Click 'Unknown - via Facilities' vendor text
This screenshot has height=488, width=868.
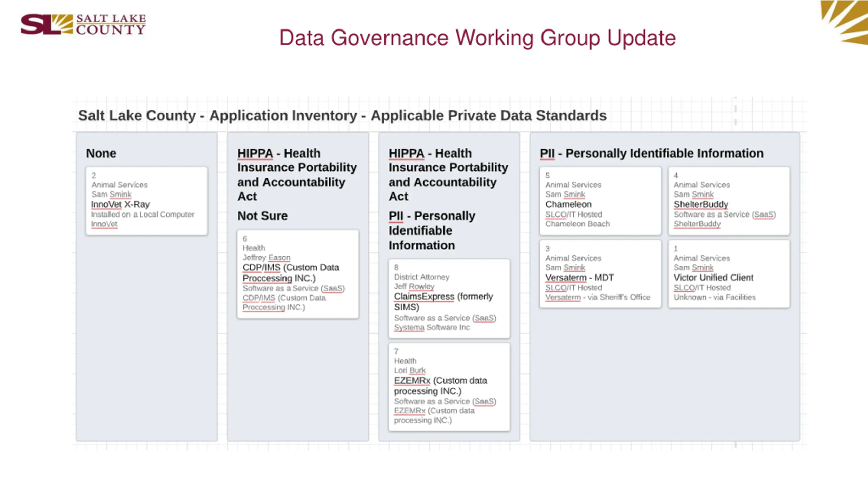coord(715,297)
